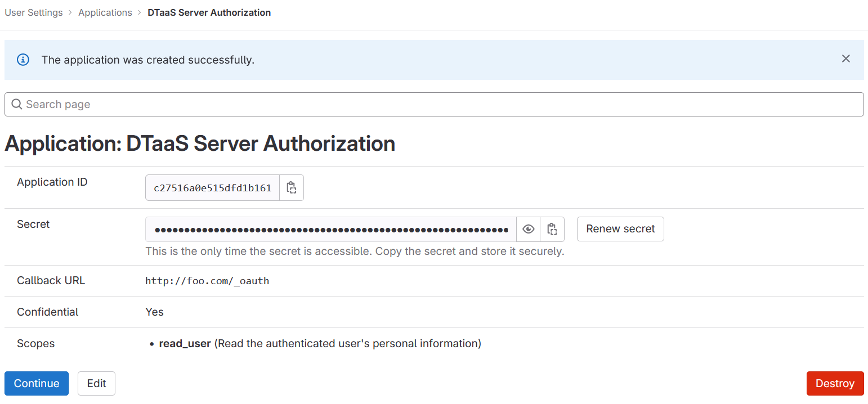
Task: Click the Destroy button
Action: tap(835, 383)
